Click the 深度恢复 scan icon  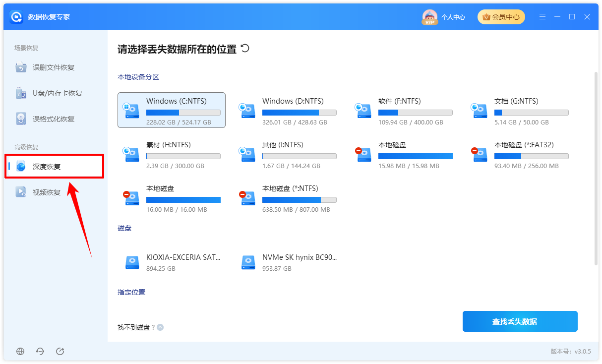tap(21, 167)
